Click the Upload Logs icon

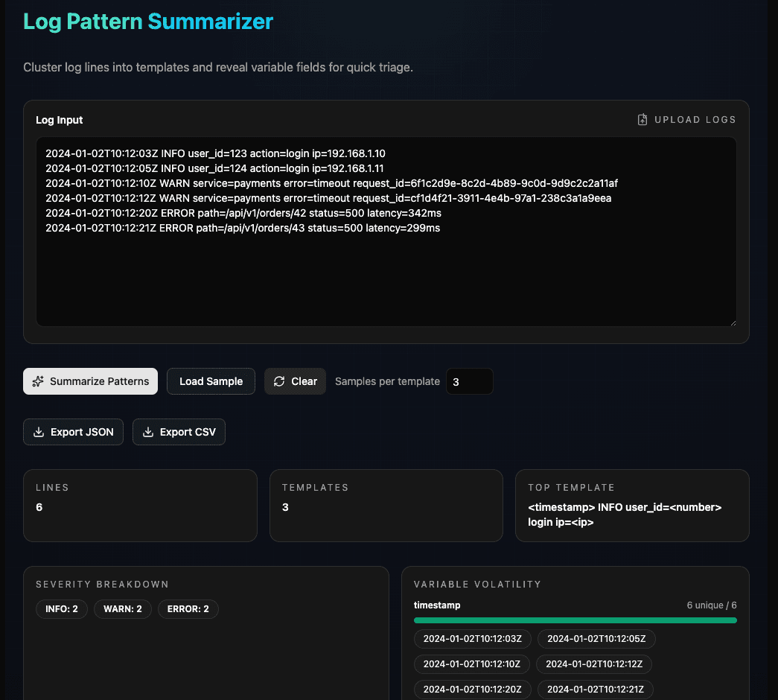pos(642,119)
